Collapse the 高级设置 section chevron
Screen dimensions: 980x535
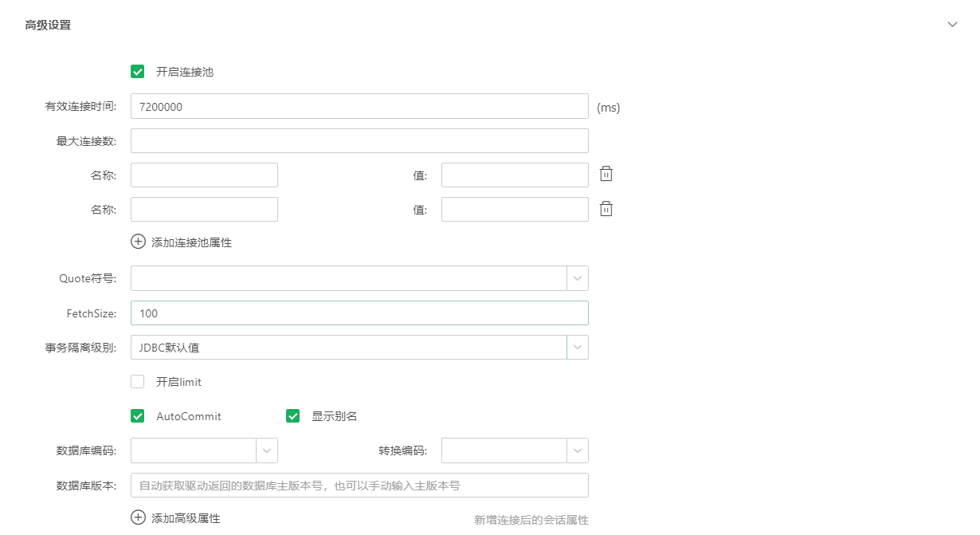coord(952,25)
